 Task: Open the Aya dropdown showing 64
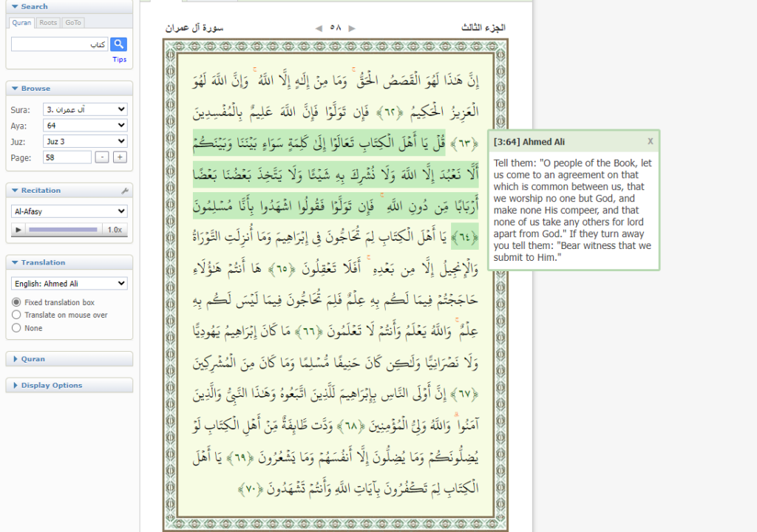click(85, 126)
